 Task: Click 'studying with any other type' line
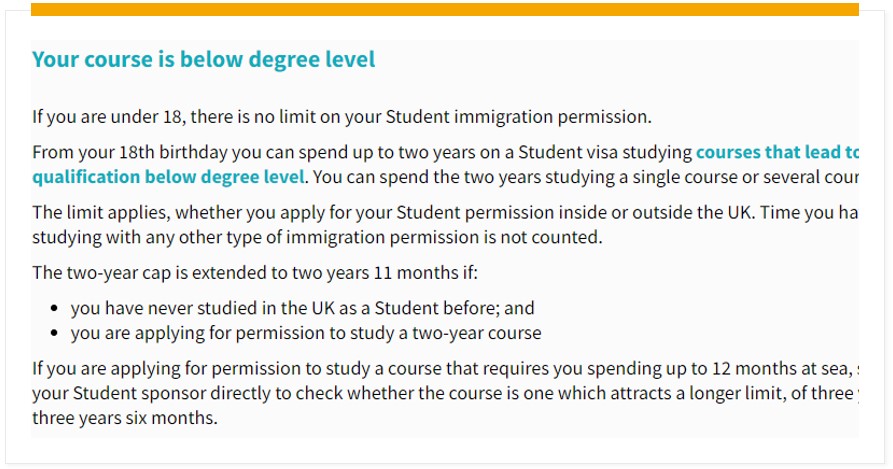(317, 237)
